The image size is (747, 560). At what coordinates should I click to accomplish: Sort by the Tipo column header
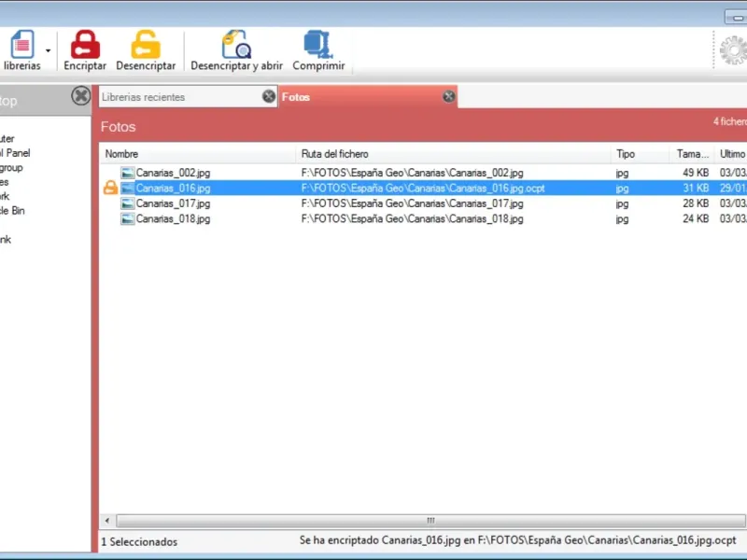(x=640, y=154)
